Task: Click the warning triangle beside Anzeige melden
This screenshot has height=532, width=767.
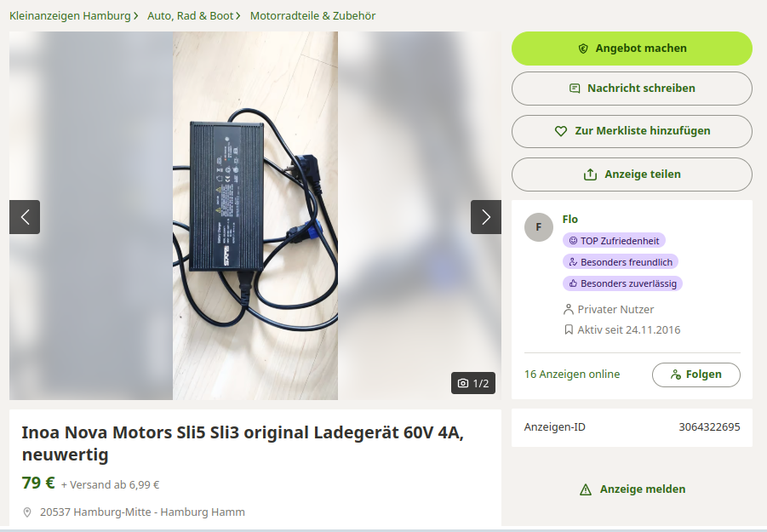Action: point(586,489)
